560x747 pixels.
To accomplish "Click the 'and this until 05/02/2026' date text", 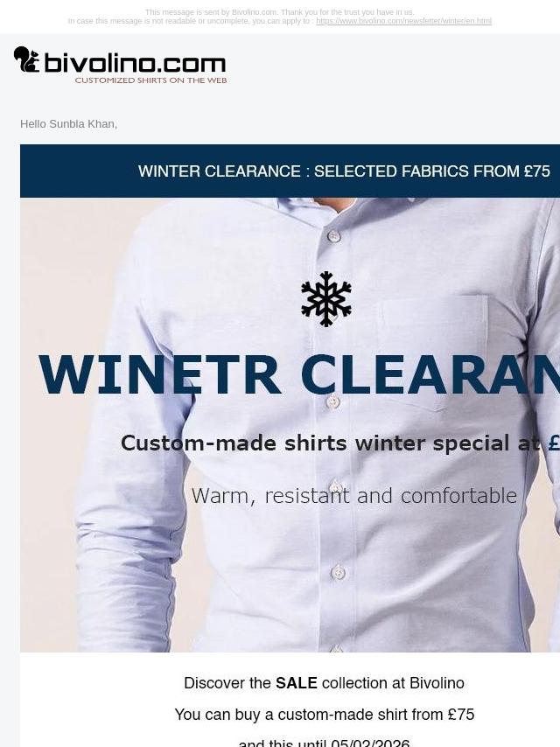I will click(324, 744).
